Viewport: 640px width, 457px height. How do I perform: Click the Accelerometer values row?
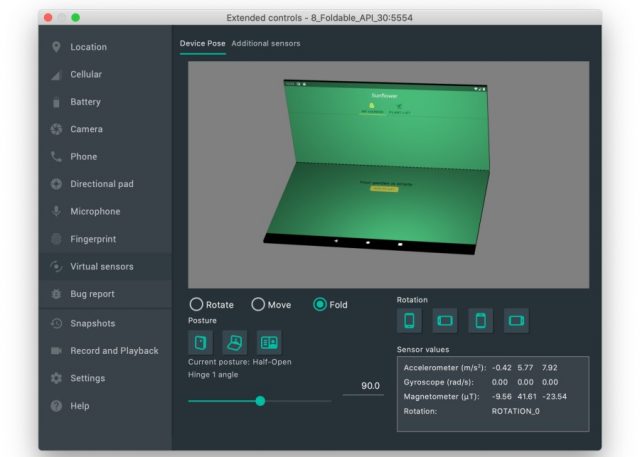(x=480, y=368)
